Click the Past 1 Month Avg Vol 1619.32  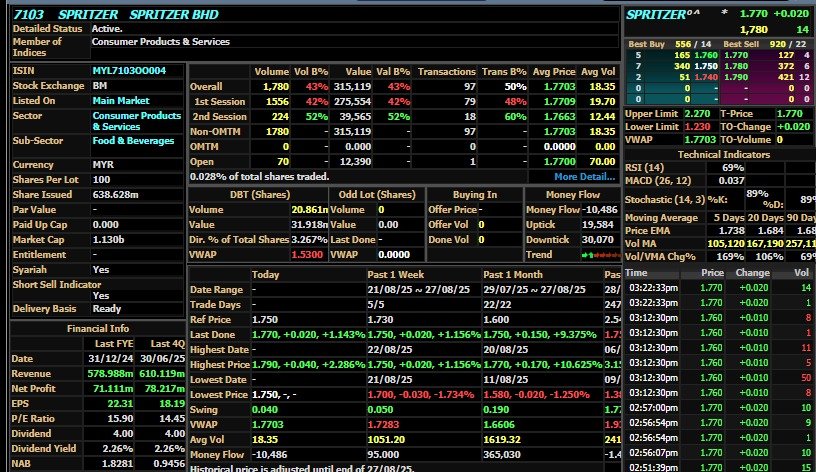(502, 440)
